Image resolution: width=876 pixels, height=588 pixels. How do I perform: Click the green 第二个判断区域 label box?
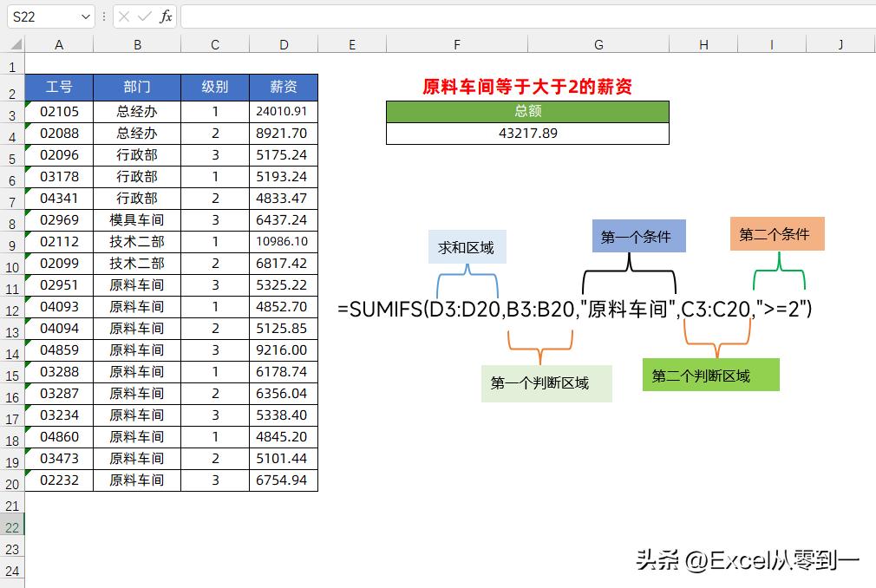(710, 375)
